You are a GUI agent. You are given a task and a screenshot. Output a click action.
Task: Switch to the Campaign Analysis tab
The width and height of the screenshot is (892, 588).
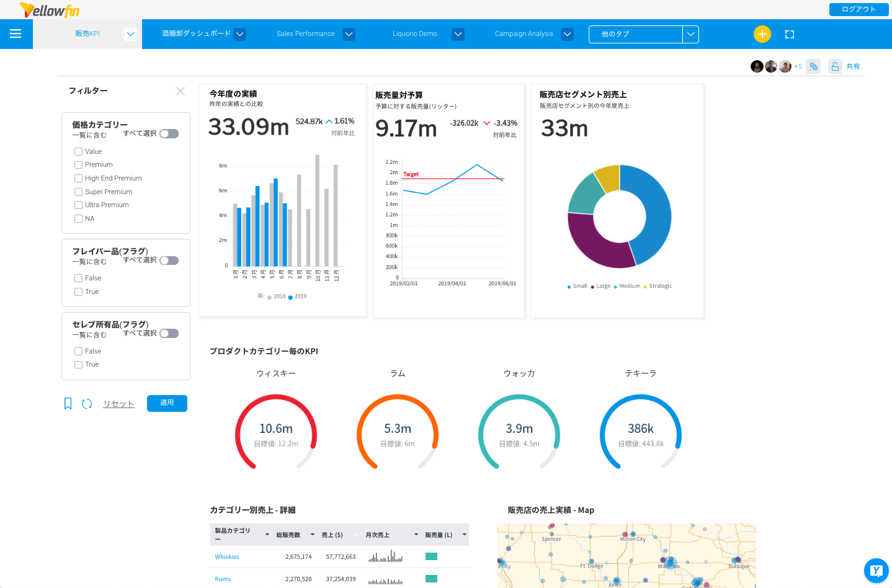524,34
